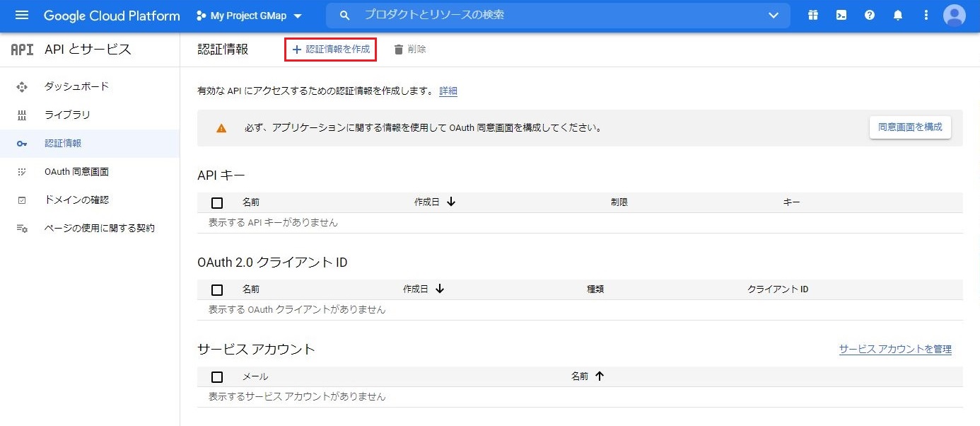
Task: Select the ダッシュボード compass icon in sidebar
Action: (22, 86)
